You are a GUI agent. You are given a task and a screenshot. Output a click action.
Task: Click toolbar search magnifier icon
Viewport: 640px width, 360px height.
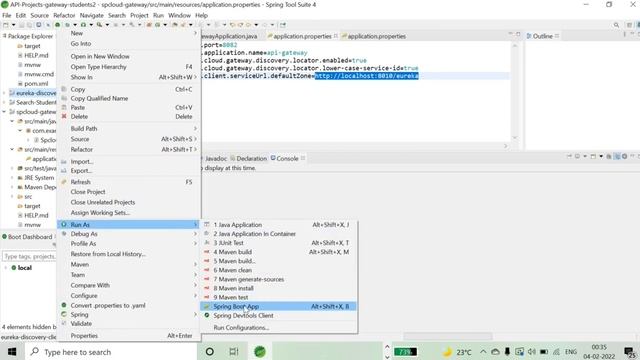coord(616,25)
